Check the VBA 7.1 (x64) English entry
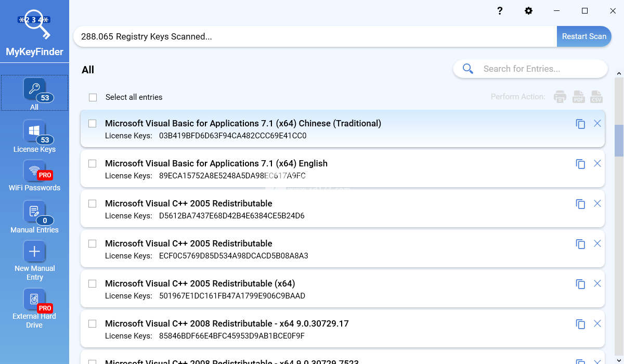Viewport: 624px width, 364px height. point(93,163)
